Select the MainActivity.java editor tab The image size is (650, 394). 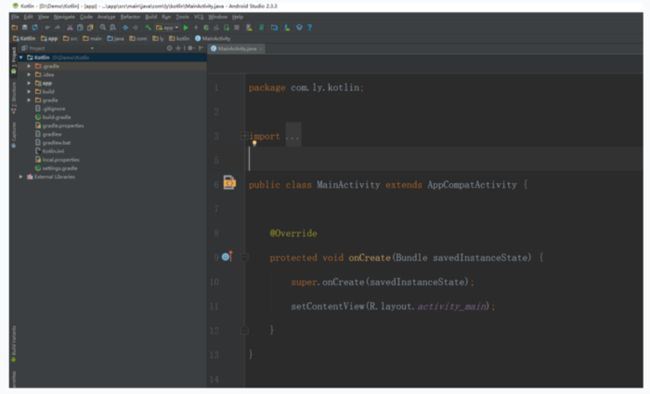[235, 49]
